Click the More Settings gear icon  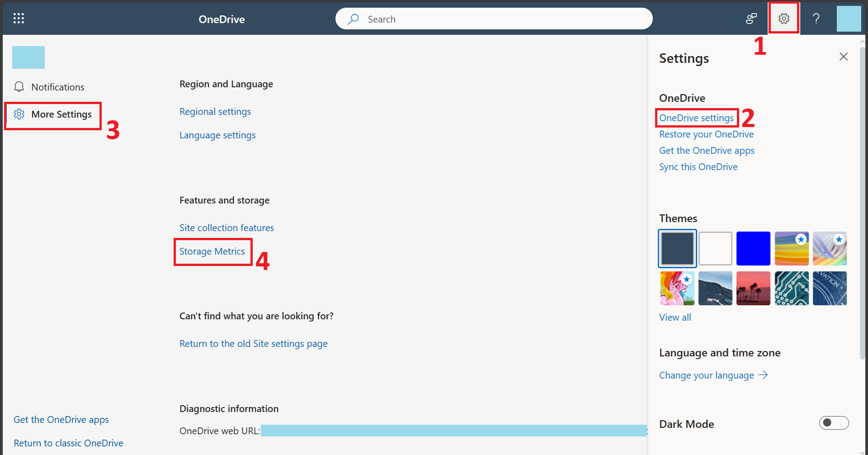19,114
